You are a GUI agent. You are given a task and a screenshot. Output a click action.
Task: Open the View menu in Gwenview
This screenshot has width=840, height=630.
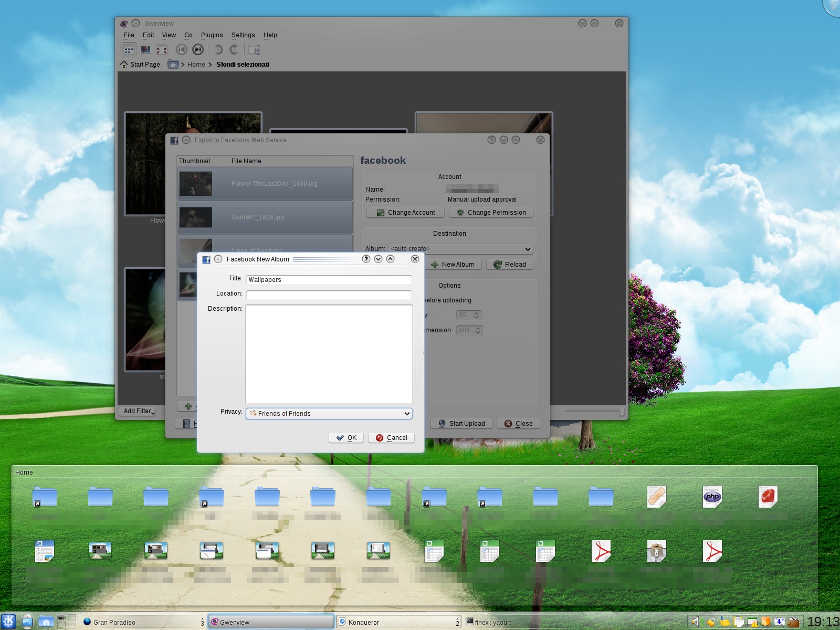[x=169, y=35]
